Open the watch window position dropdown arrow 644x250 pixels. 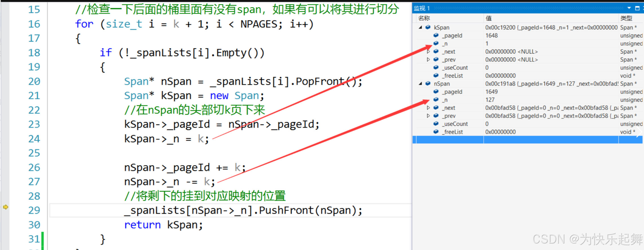pyautogui.click(x=629, y=8)
